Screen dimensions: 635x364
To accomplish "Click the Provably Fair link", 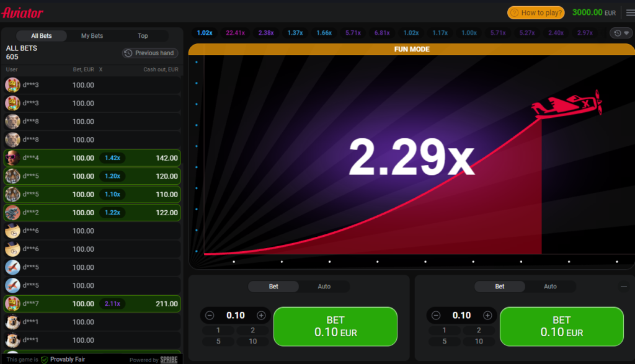I will [x=68, y=360].
